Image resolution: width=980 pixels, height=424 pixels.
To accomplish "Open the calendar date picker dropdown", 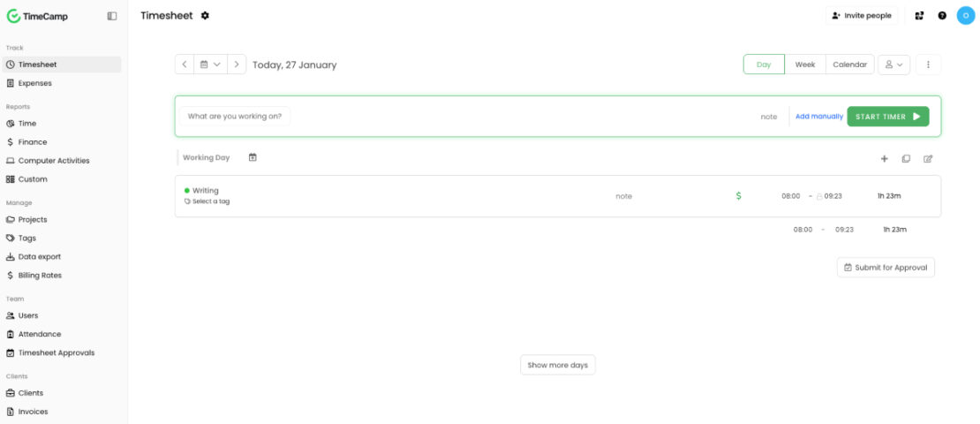I will [210, 64].
